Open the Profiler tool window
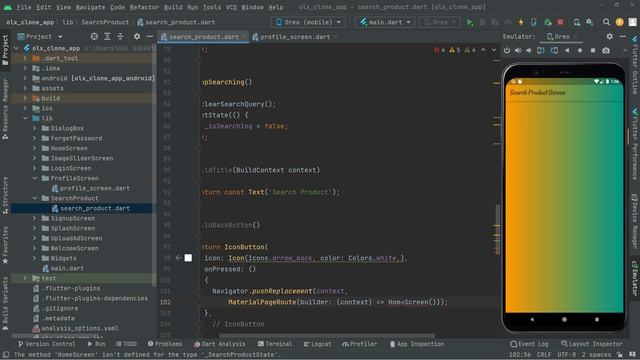Image resolution: width=640 pixels, height=360 pixels. pos(359,344)
